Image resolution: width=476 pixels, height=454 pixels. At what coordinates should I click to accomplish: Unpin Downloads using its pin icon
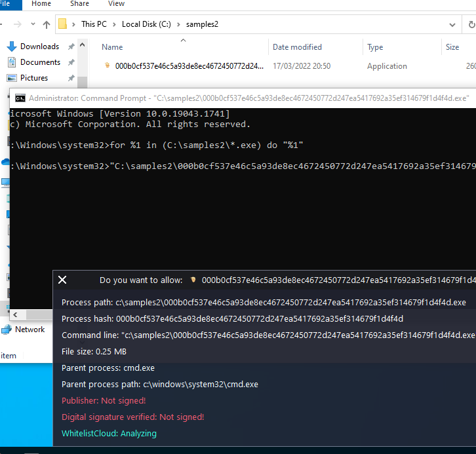71,47
